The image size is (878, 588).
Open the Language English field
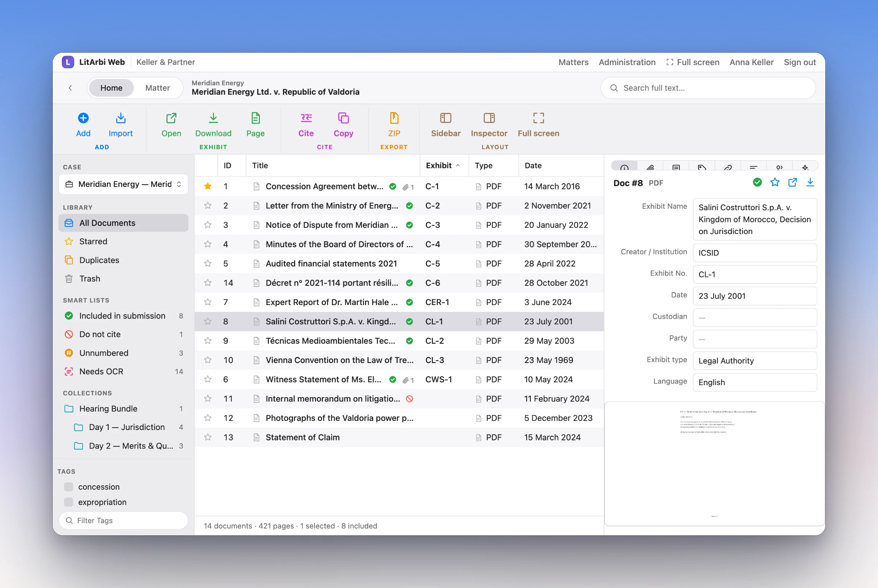pyautogui.click(x=755, y=382)
